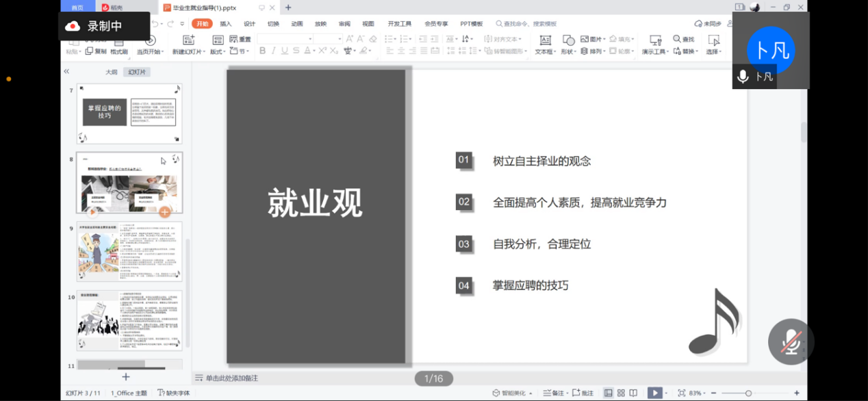The image size is (868, 401).
Task: Unmute the microphone with the crossed mic button
Action: (791, 341)
